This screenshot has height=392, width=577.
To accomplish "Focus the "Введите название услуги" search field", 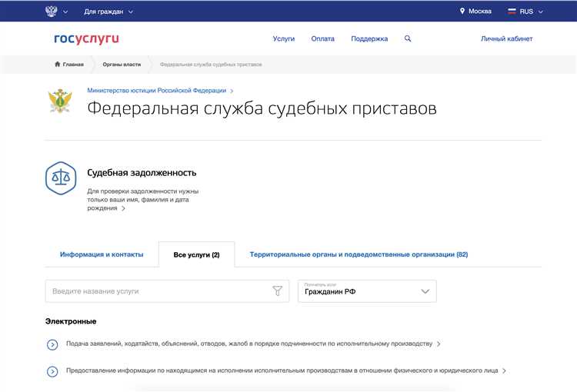I will pos(167,291).
